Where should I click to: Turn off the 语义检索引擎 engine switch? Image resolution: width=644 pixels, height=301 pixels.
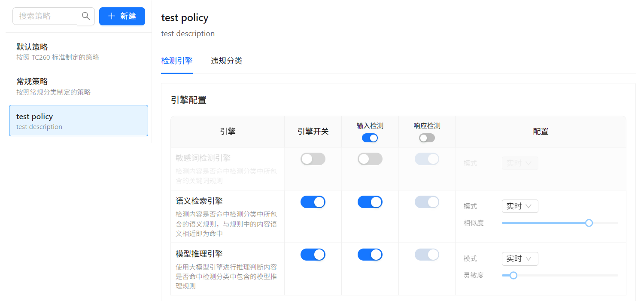point(313,202)
